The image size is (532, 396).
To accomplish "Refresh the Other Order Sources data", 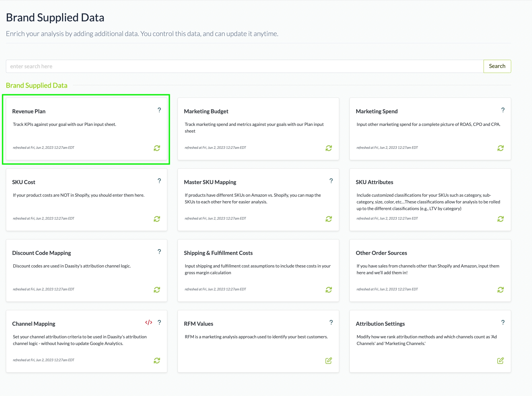I will tap(500, 290).
